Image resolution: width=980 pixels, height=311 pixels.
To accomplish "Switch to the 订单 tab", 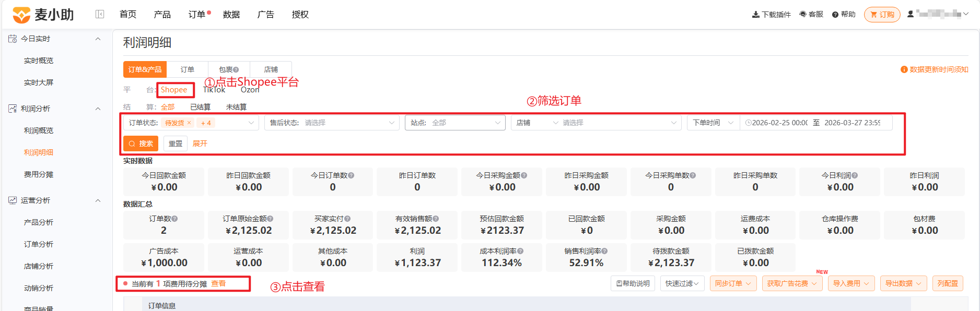I will coord(188,69).
